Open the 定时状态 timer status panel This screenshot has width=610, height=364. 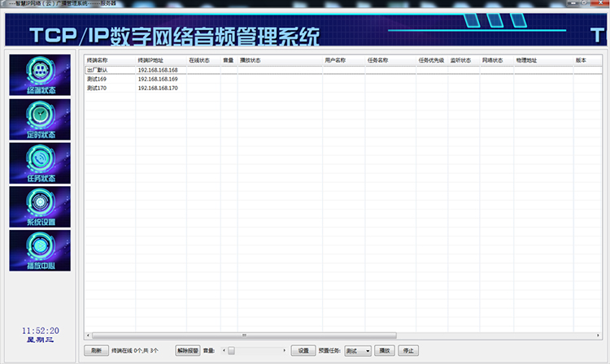click(x=40, y=119)
